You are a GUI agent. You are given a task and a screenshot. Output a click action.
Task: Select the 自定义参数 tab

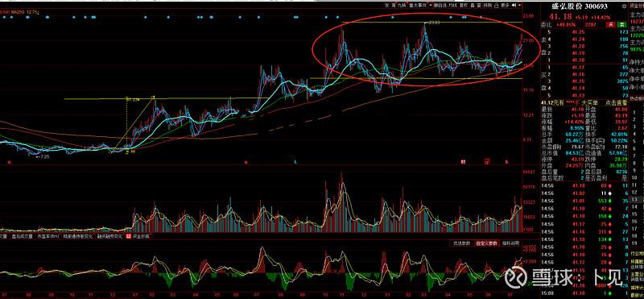[487, 243]
